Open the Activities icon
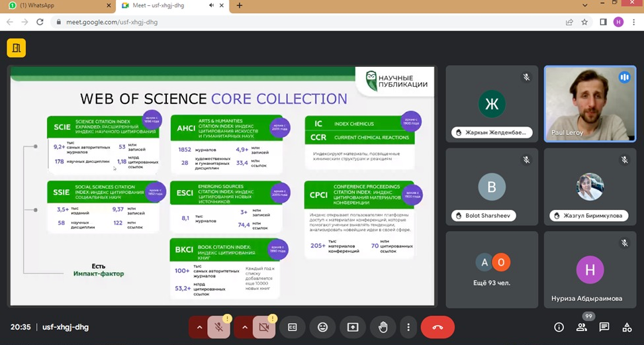 [627, 327]
